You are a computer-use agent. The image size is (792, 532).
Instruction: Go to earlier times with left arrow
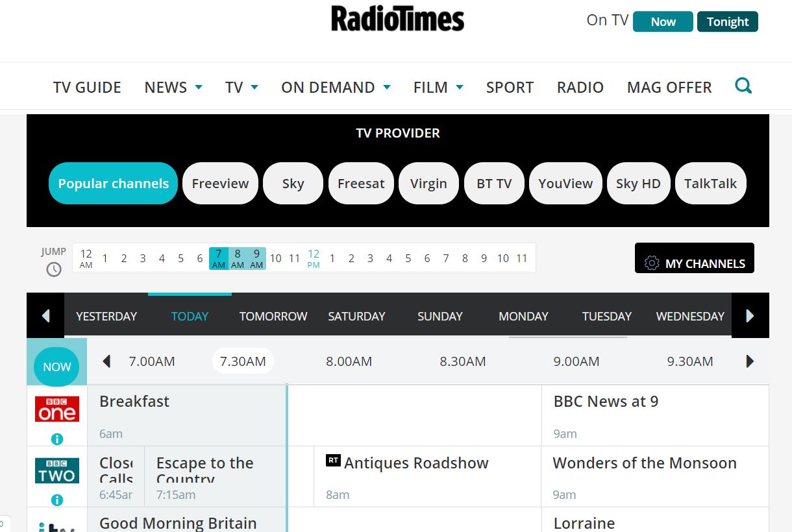107,361
